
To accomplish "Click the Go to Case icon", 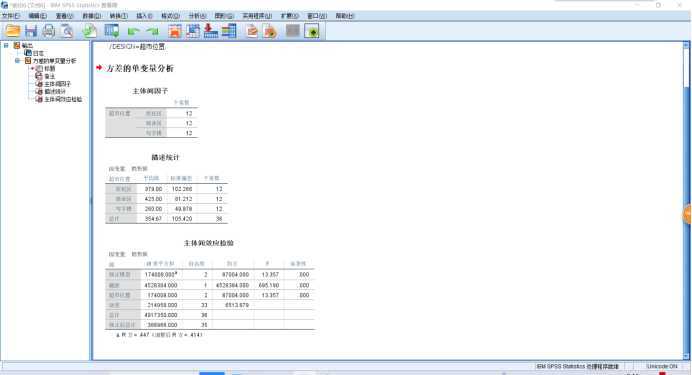I will click(193, 31).
